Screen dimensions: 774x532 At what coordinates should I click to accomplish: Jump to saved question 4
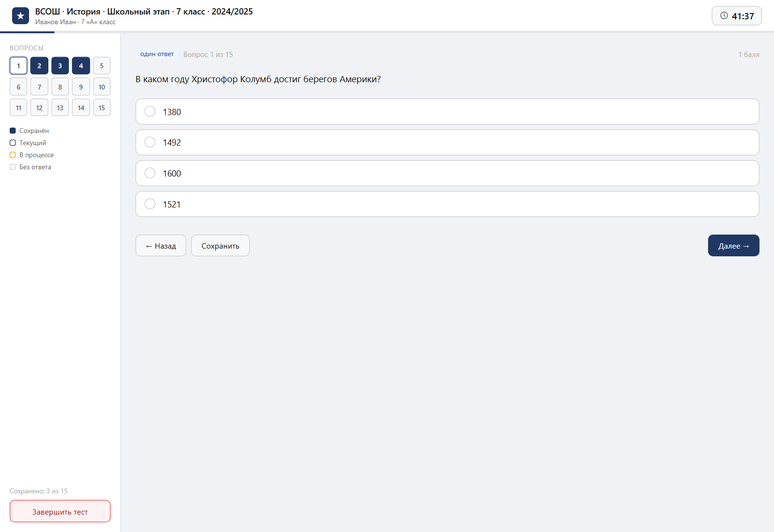coord(81,66)
